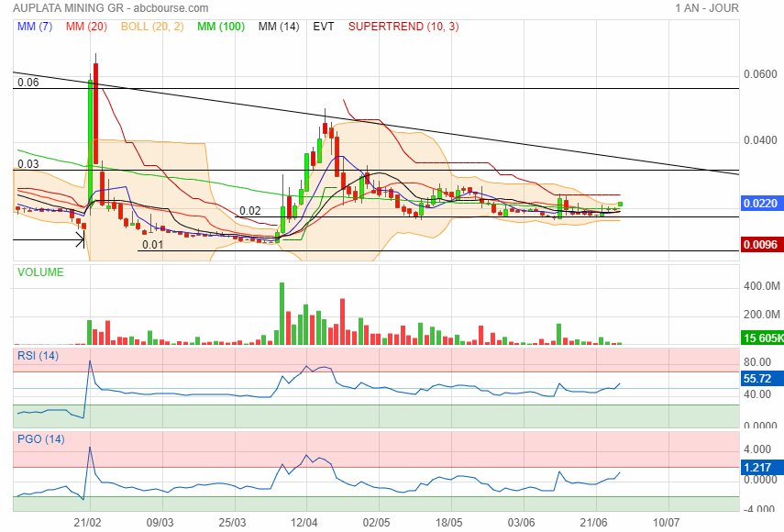The image size is (784, 532).
Task: Select the RSI (14) panel label
Action: [38, 355]
